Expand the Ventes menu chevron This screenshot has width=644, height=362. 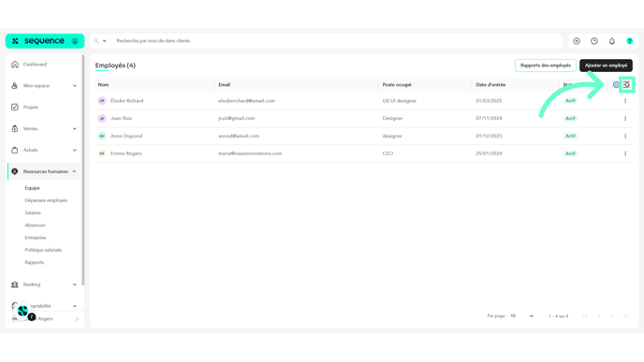(74, 128)
